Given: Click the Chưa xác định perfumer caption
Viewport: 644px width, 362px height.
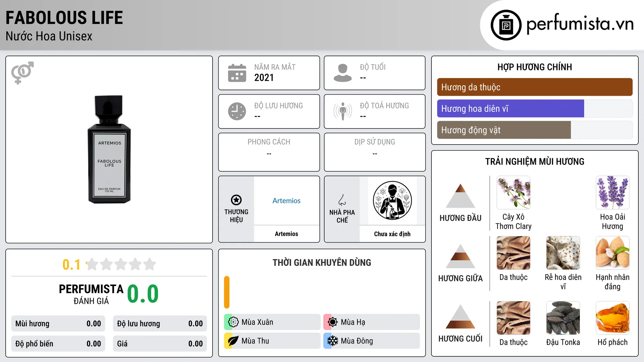Looking at the screenshot, I should click(x=392, y=234).
